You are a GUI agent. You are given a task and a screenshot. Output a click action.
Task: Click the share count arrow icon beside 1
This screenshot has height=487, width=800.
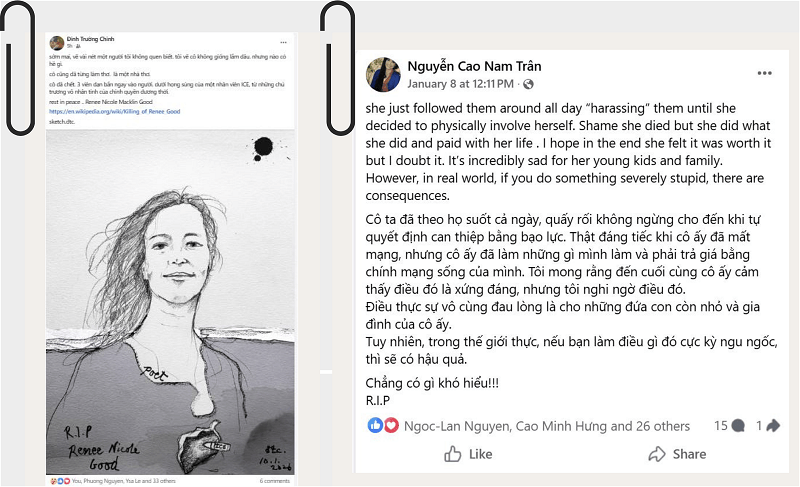pos(773,425)
